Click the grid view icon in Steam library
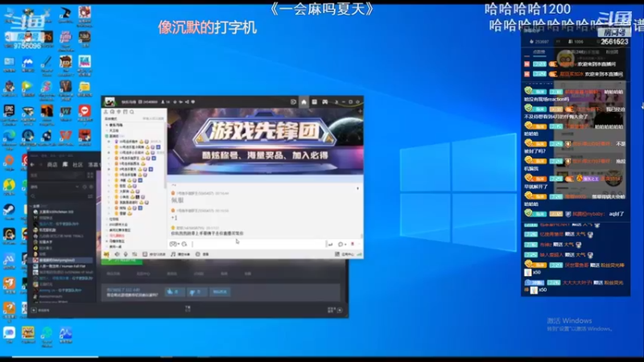Image resolution: width=644 pixels, height=362 pixels. click(x=90, y=175)
